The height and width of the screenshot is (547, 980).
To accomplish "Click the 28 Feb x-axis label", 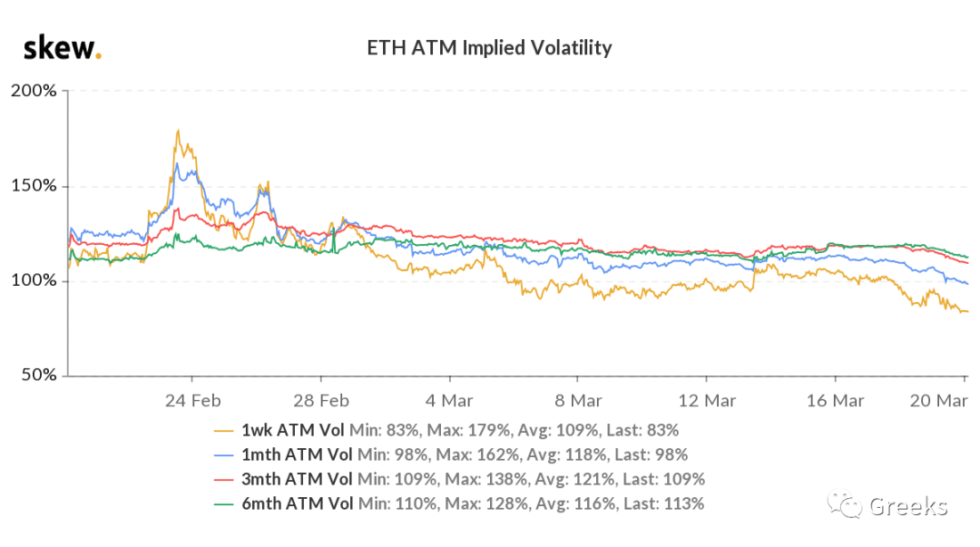I will tap(321, 401).
